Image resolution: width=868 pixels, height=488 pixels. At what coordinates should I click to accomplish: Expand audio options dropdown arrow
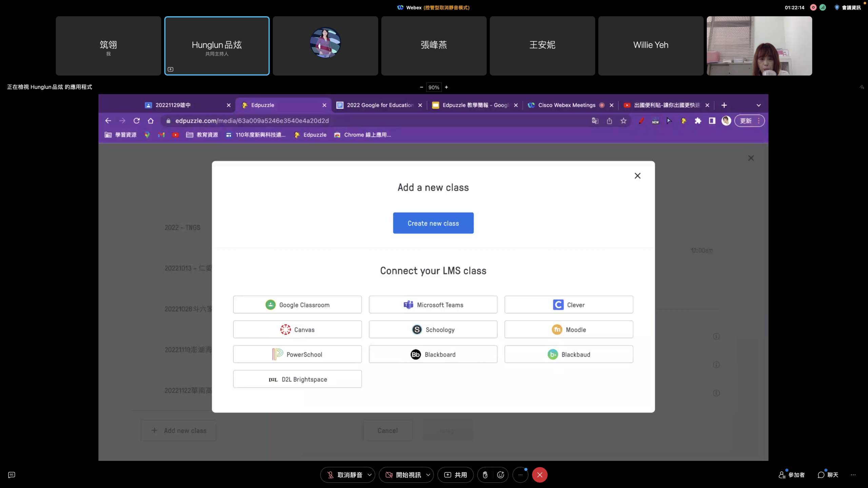point(370,475)
